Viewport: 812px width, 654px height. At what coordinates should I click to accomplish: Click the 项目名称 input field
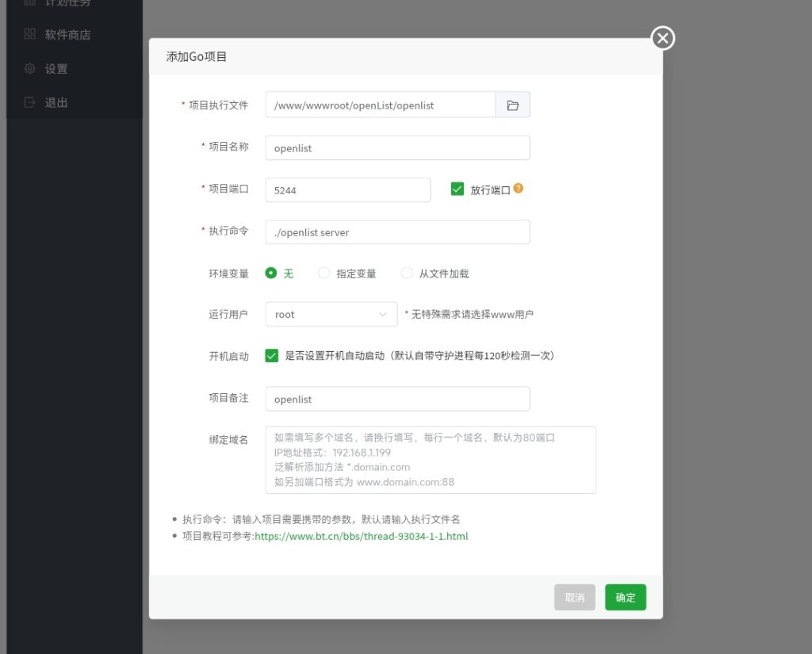397,147
